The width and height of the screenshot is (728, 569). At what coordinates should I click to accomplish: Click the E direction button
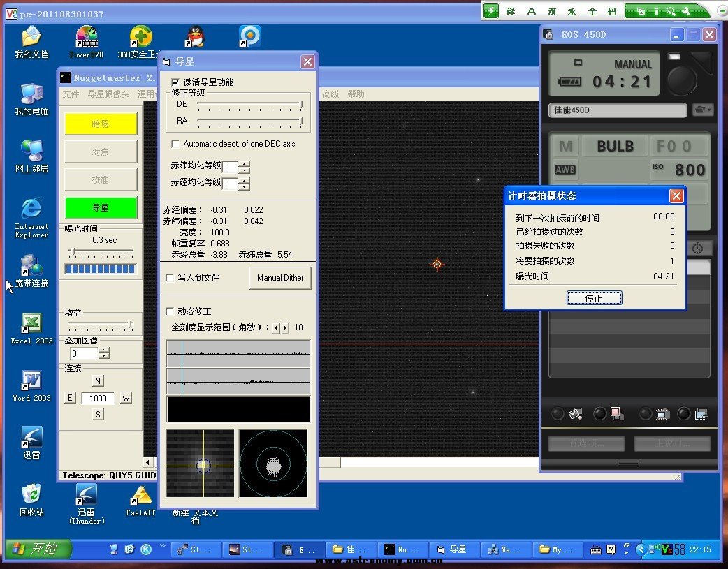70,398
